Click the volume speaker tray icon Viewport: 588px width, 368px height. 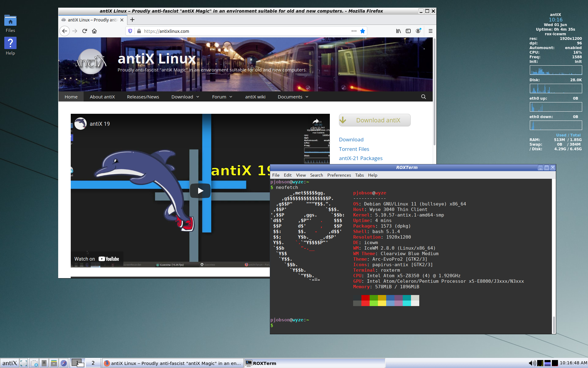532,363
